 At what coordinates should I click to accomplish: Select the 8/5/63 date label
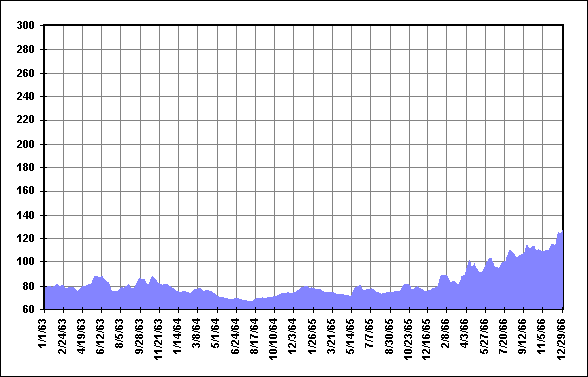click(119, 333)
